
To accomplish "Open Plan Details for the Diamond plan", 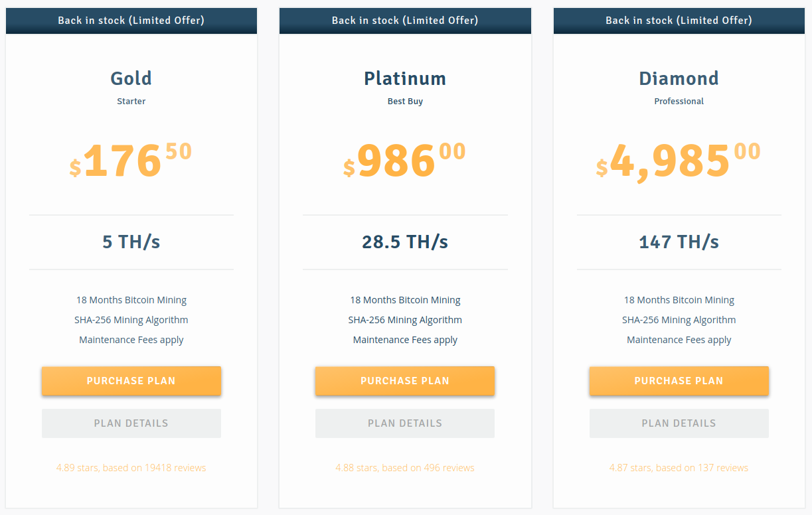I will coord(679,423).
